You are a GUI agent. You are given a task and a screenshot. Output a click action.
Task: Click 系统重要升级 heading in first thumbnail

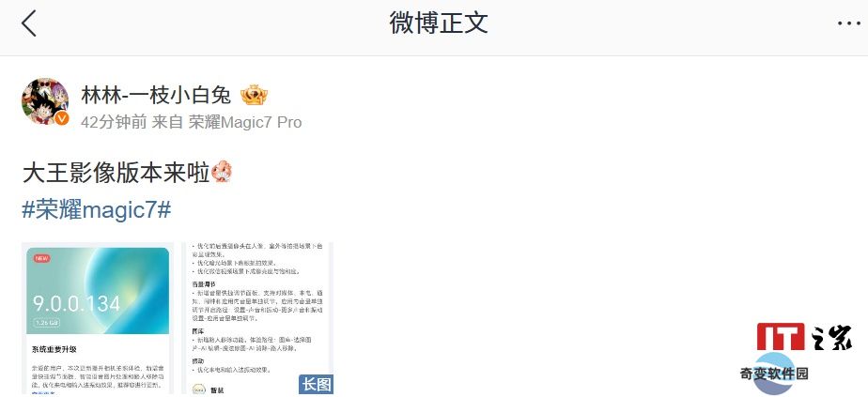coord(54,349)
